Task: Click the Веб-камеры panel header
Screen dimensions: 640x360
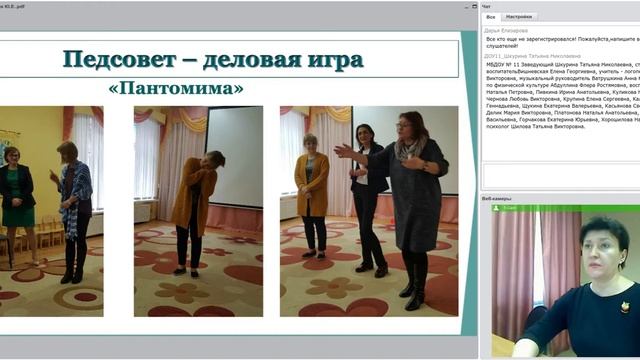Action: click(x=496, y=199)
